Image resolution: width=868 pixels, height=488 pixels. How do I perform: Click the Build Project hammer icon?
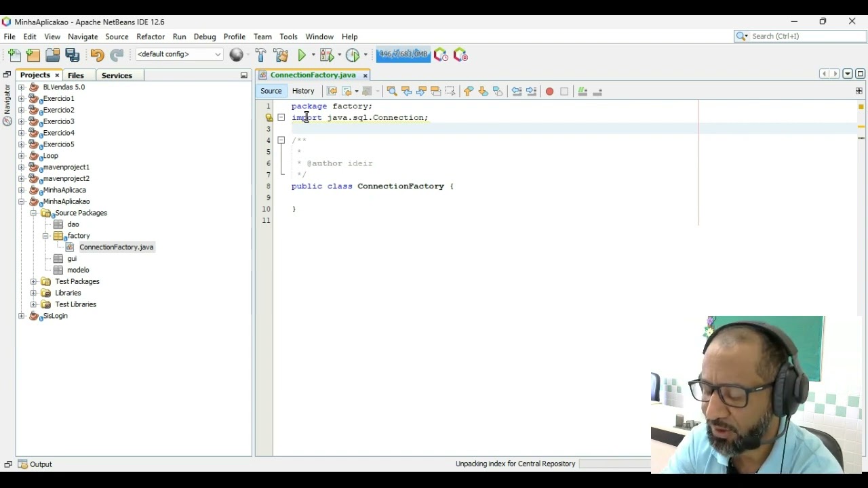tap(261, 55)
